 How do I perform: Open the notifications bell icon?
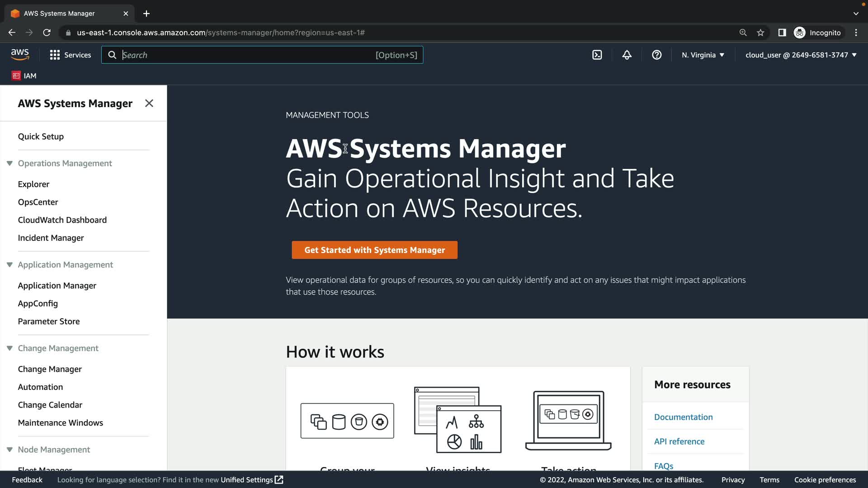tap(627, 55)
